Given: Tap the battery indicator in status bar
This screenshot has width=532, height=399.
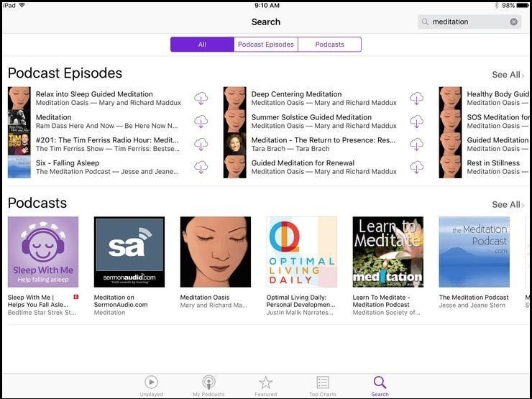Looking at the screenshot, I should coord(523,6).
